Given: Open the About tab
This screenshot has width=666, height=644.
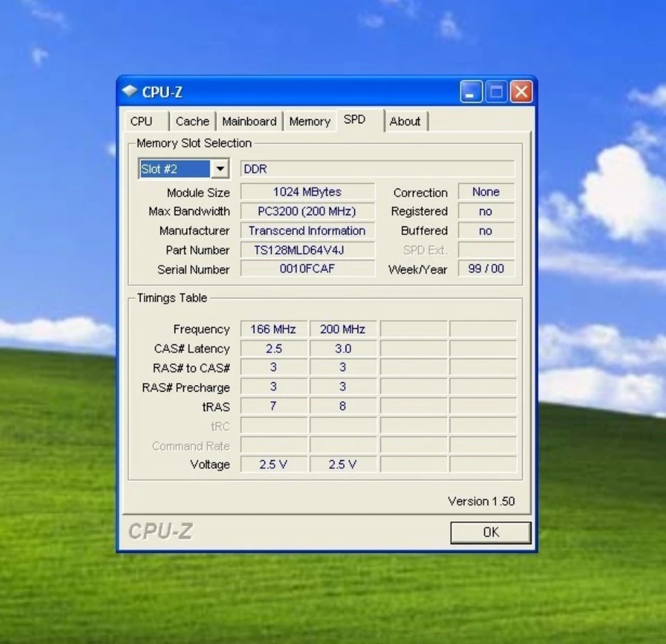Looking at the screenshot, I should 406,121.
